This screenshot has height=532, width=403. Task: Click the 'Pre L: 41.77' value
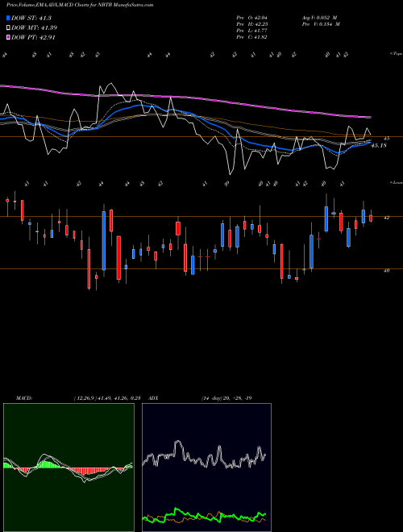tap(251, 31)
